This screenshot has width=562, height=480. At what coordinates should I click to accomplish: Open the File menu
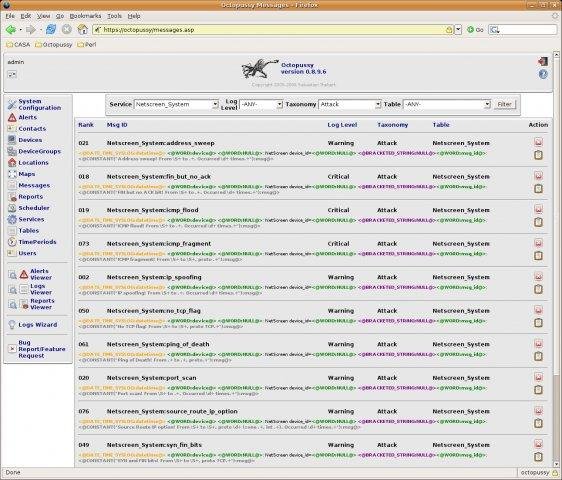pyautogui.click(x=10, y=16)
